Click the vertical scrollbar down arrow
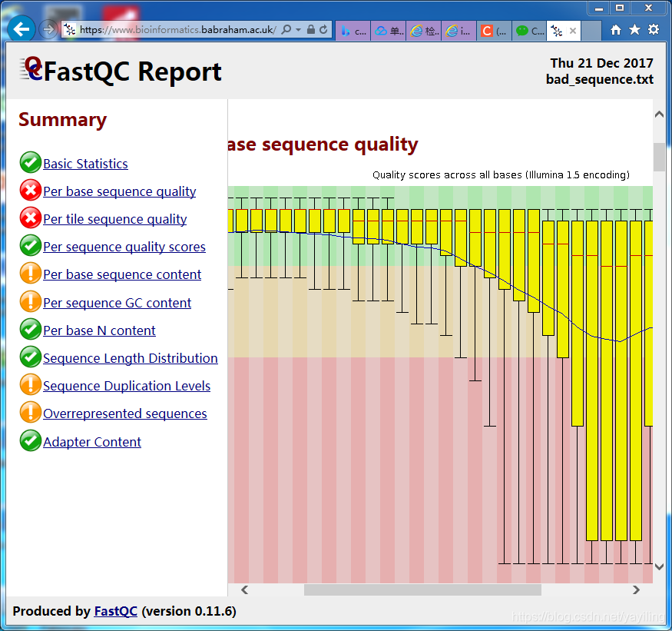The height and width of the screenshot is (631, 672). [659, 567]
